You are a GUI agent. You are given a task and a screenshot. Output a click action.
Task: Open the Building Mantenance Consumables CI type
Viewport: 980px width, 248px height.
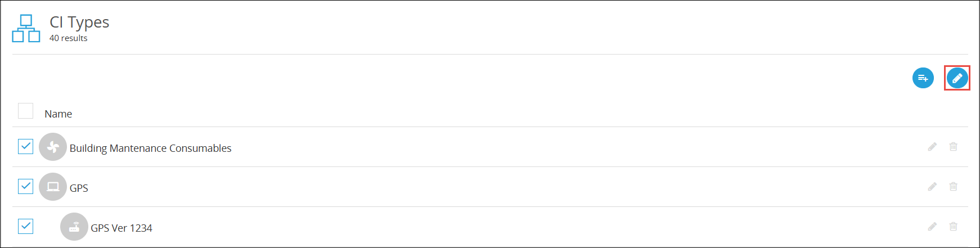(150, 148)
